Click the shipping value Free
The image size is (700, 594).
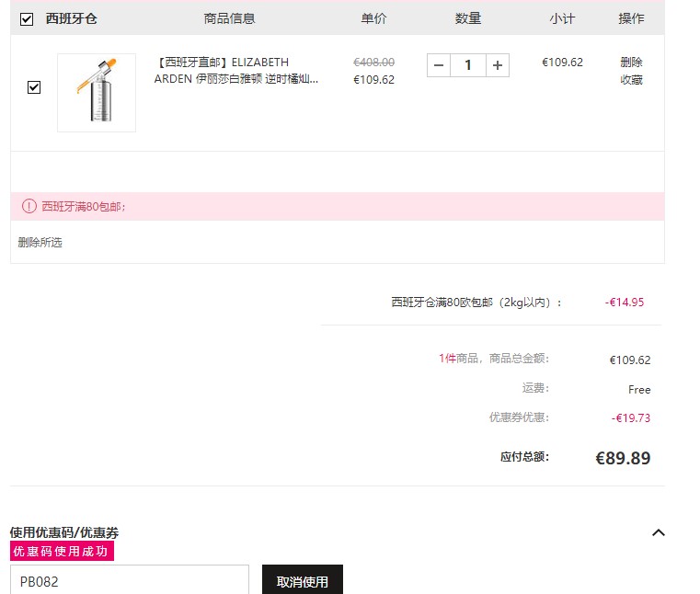[x=639, y=390]
